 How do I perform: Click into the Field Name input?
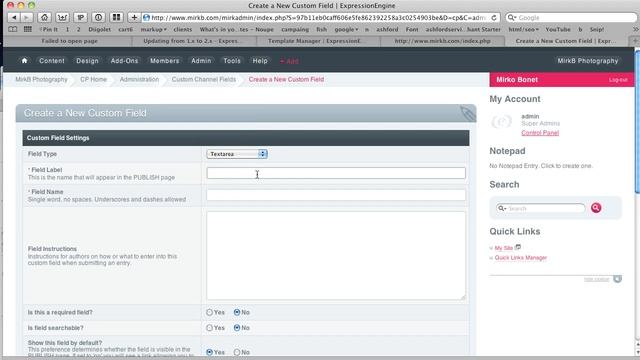click(336, 195)
